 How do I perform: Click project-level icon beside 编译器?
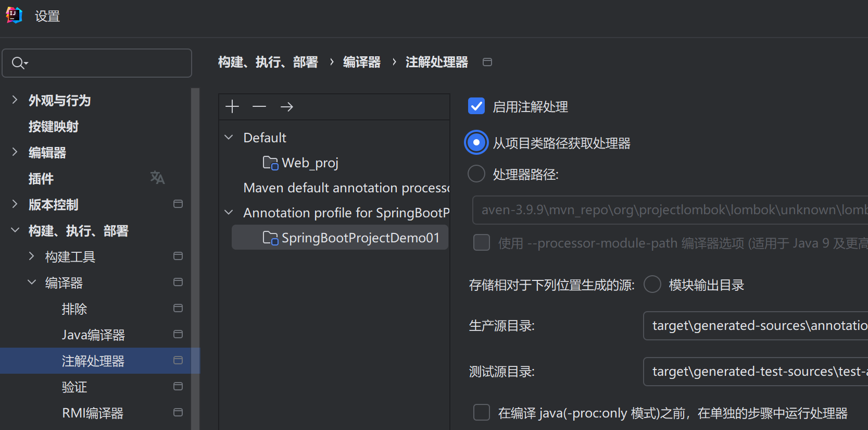tap(178, 282)
